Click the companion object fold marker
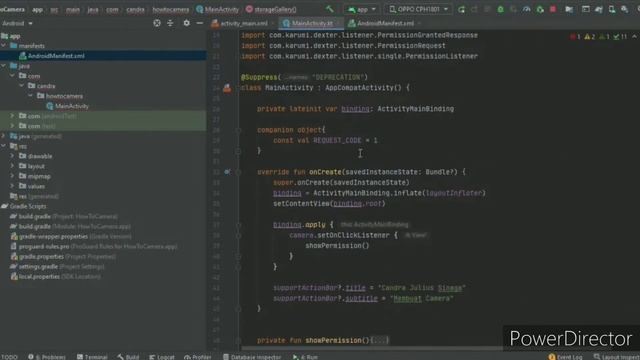The height and width of the screenshot is (360, 640). [238, 130]
